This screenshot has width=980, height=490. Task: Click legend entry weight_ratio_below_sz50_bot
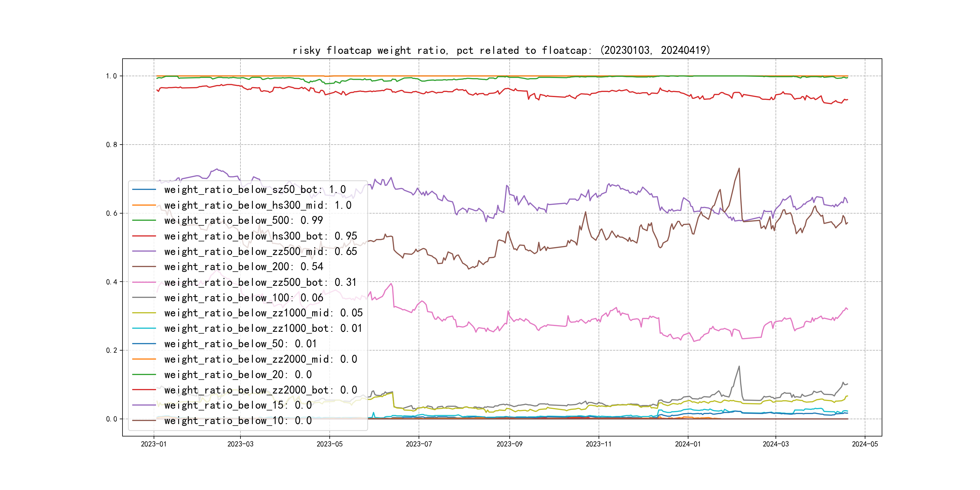tap(254, 189)
